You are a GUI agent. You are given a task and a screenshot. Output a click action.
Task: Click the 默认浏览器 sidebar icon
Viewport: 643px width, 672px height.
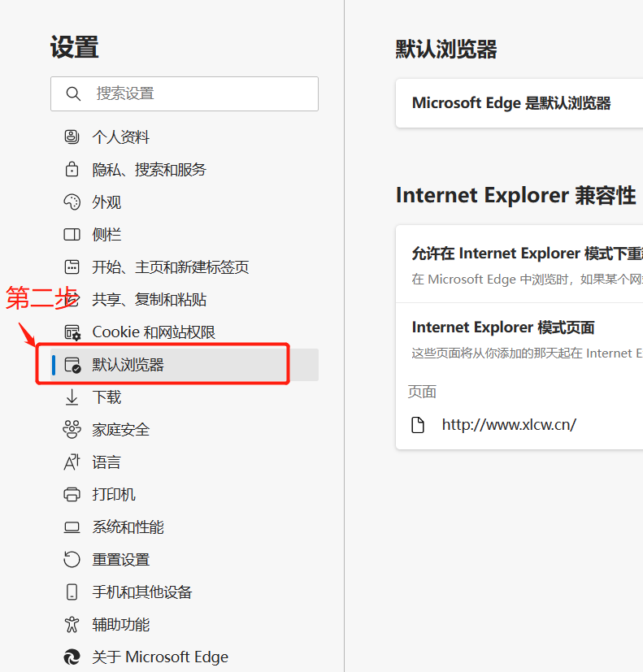point(72,365)
